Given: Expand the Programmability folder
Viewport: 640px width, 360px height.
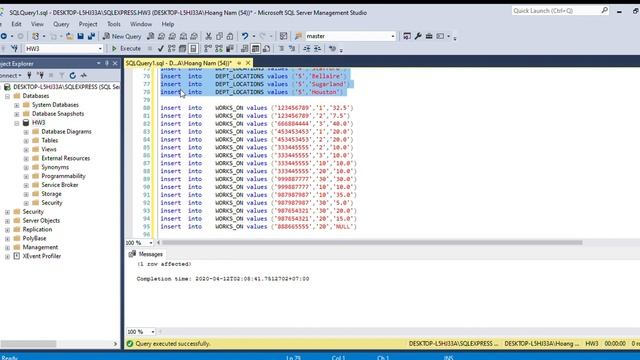Looking at the screenshot, I should [26, 177].
